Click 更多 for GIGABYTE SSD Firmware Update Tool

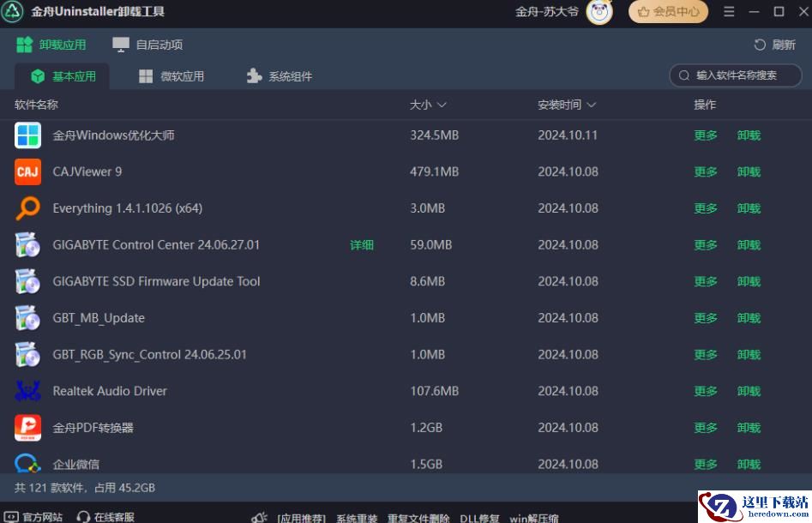[706, 282]
